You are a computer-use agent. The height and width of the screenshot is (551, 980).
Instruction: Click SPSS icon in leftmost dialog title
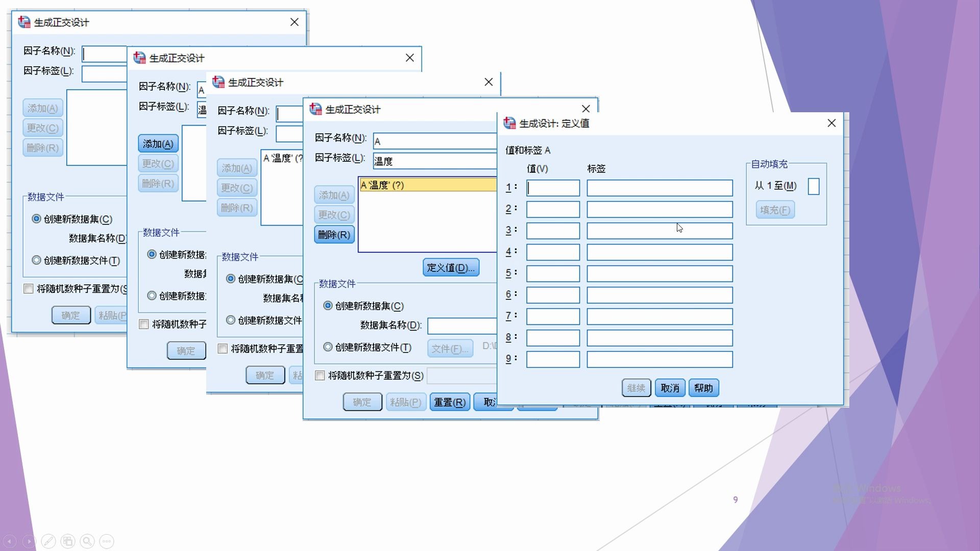pos(24,22)
